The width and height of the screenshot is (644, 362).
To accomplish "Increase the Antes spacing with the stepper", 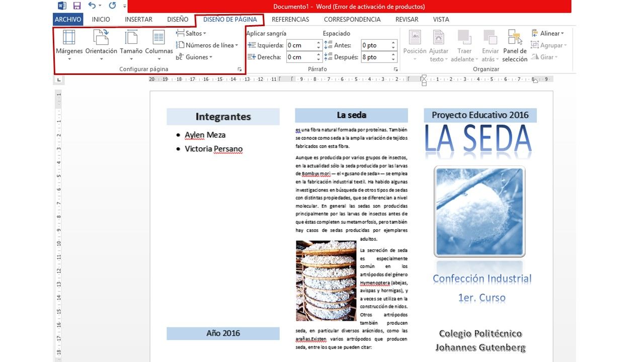I will pos(393,43).
